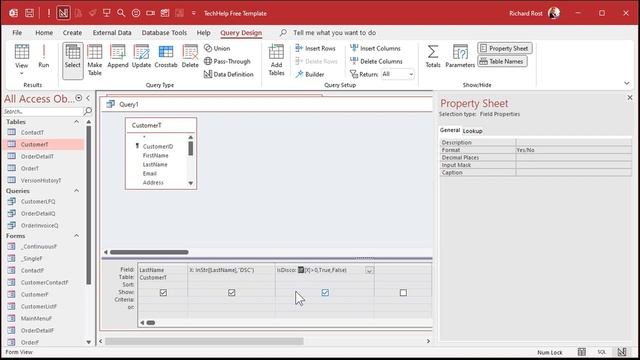This screenshot has height=360, width=640.
Task: Click the navigation pane Search box
Action: point(42,111)
